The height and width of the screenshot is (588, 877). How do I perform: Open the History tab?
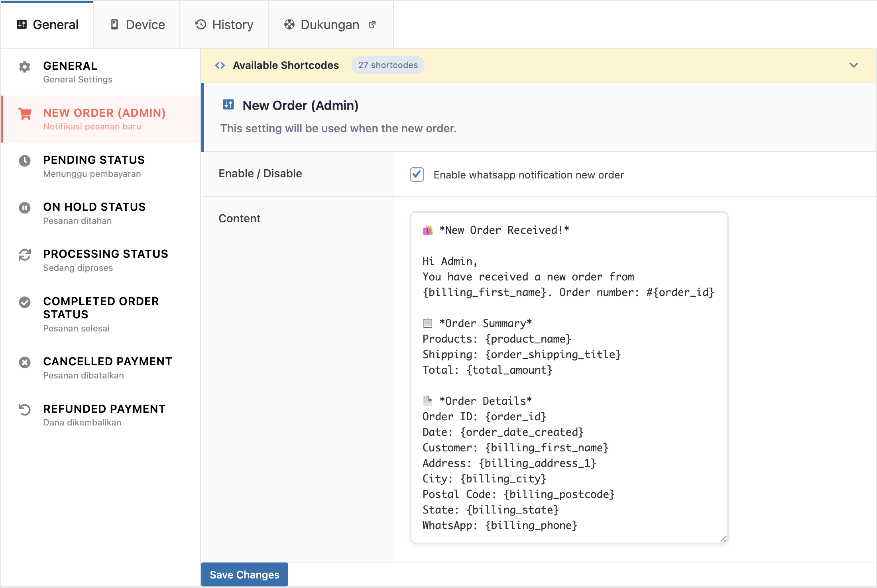(x=224, y=25)
